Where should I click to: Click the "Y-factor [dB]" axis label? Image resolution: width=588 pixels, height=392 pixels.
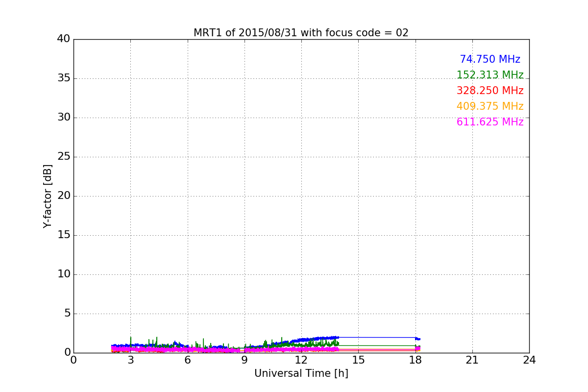coord(48,196)
